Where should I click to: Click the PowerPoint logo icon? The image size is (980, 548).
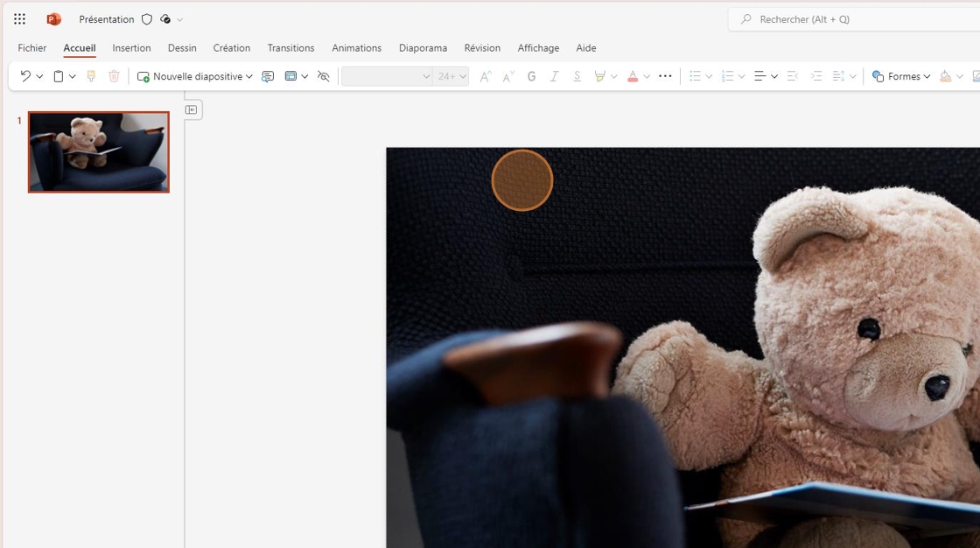click(x=53, y=19)
